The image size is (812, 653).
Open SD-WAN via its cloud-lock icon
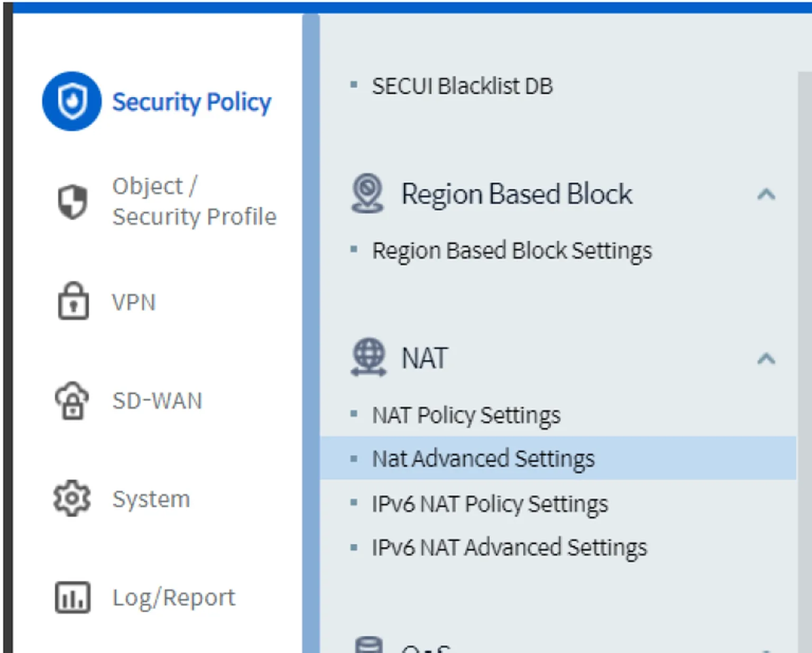click(x=72, y=400)
